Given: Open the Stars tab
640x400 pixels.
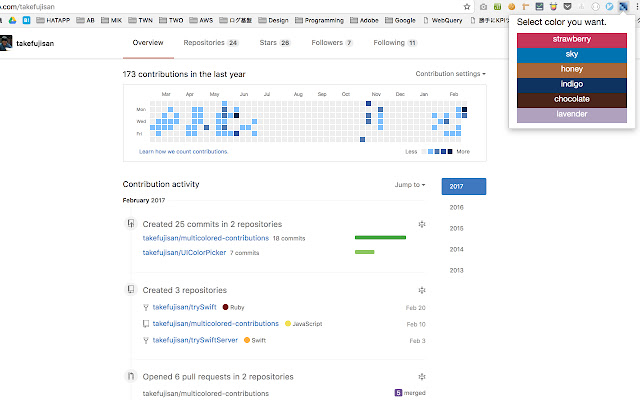Looking at the screenshot, I should tap(275, 42).
